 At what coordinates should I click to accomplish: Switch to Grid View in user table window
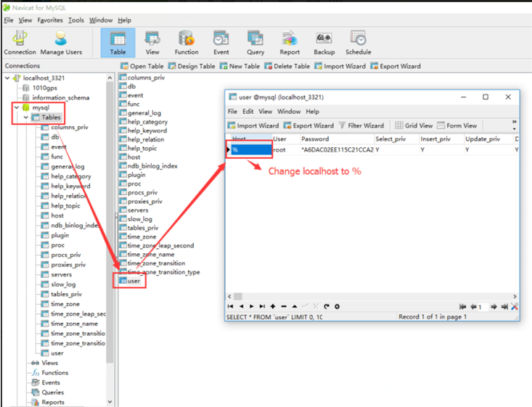pos(414,126)
